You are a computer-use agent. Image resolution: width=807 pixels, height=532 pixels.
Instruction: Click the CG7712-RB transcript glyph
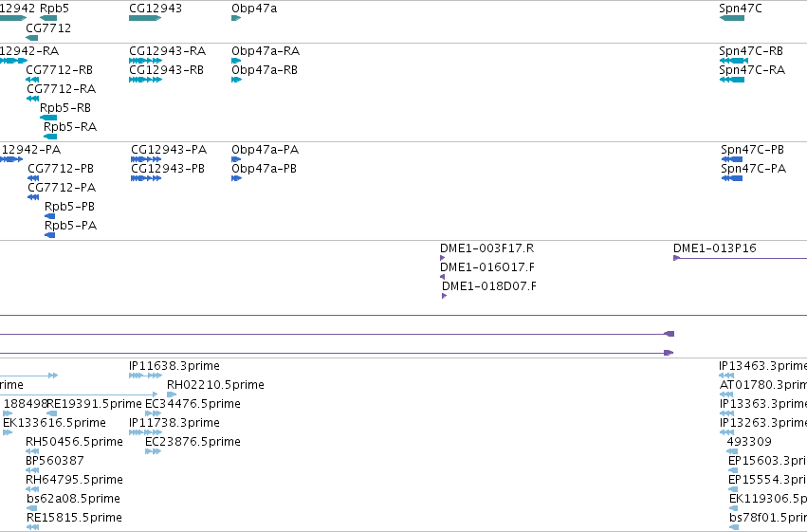pyautogui.click(x=32, y=80)
